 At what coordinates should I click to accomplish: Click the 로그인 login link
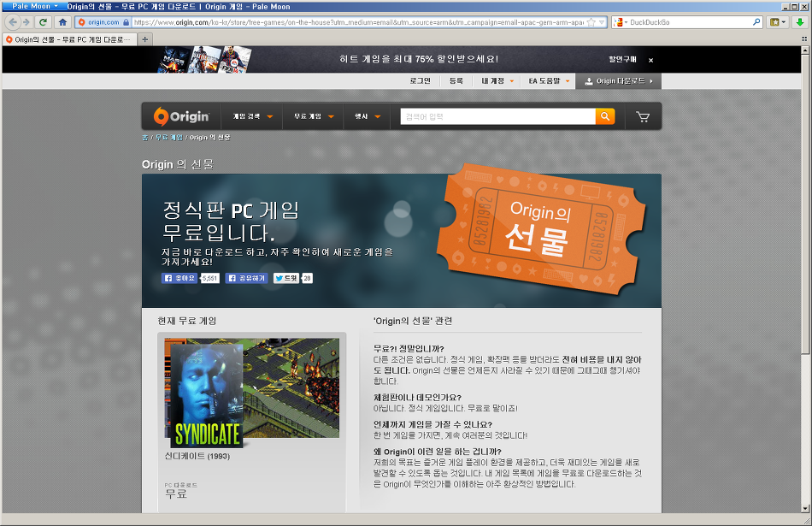(420, 81)
